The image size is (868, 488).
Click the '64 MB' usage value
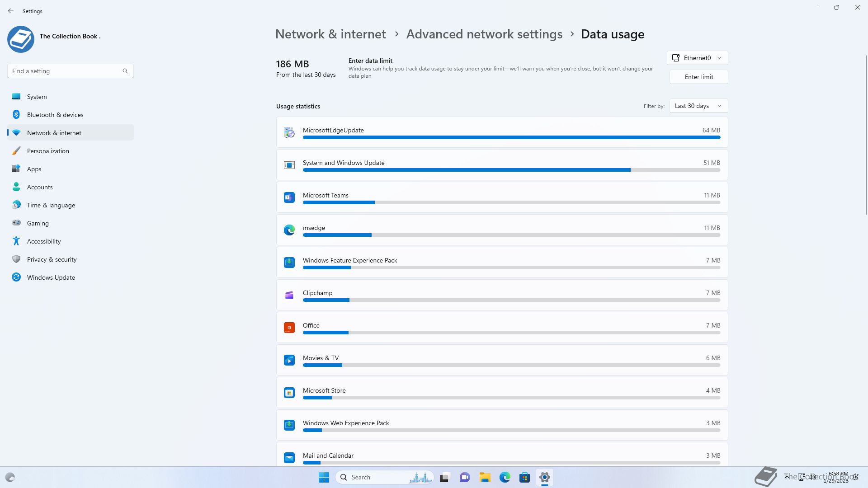click(711, 130)
